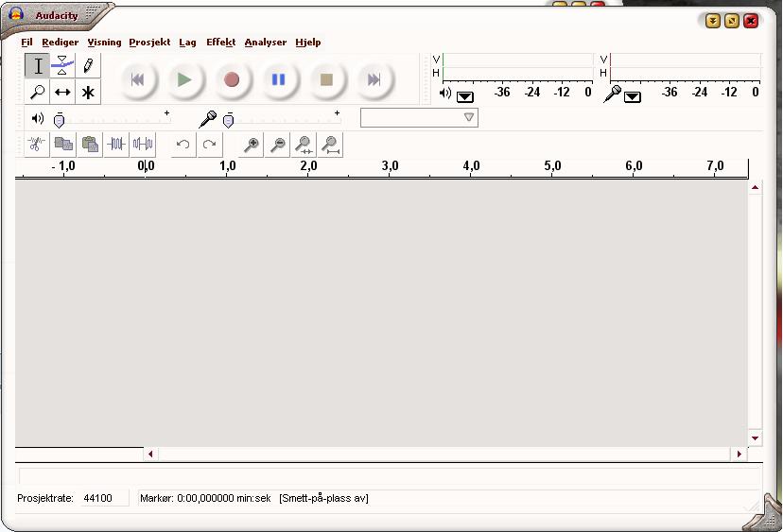Click the green Play button

pyautogui.click(x=184, y=79)
